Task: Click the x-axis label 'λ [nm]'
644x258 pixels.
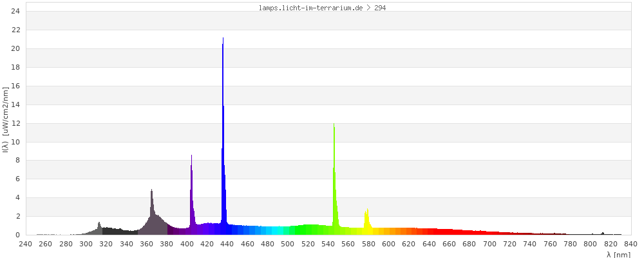Action: point(618,254)
